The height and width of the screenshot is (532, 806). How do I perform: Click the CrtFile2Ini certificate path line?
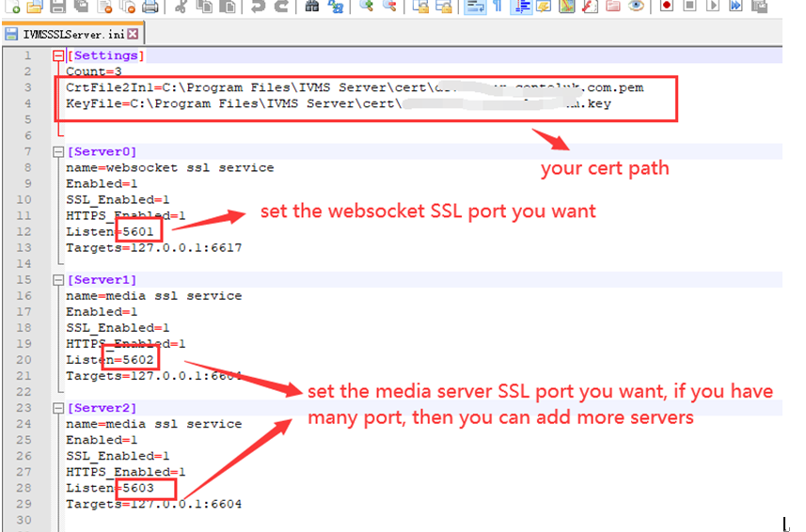355,87
